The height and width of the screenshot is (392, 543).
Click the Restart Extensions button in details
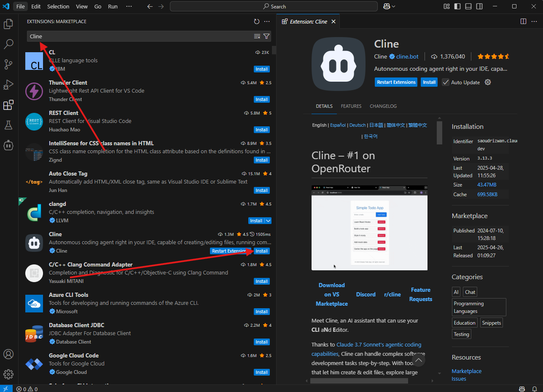tap(396, 82)
